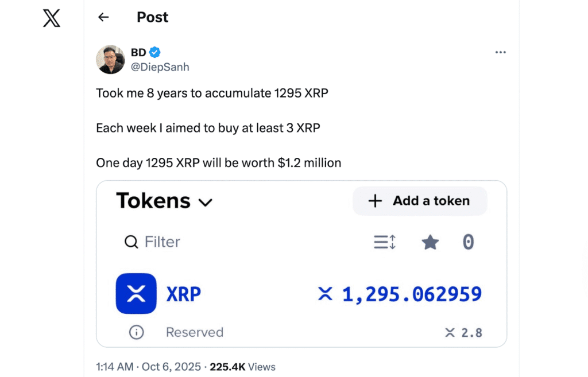Select the XRP token name
The image size is (588, 377).
[x=184, y=294]
